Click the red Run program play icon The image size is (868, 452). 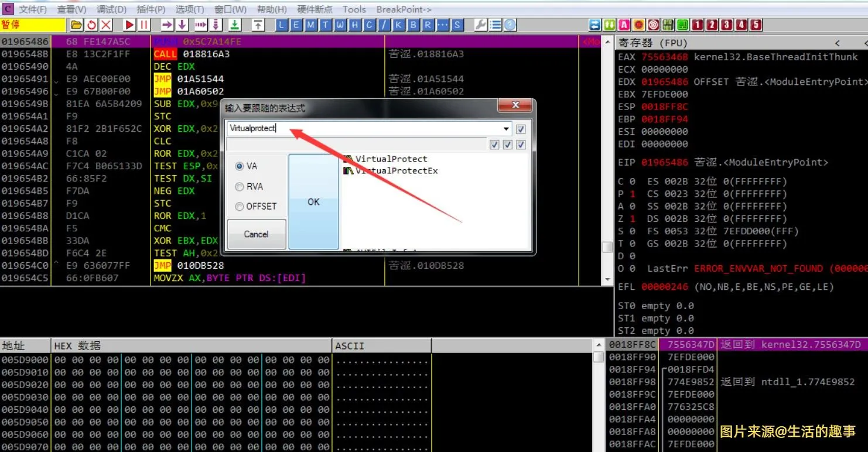(x=129, y=25)
